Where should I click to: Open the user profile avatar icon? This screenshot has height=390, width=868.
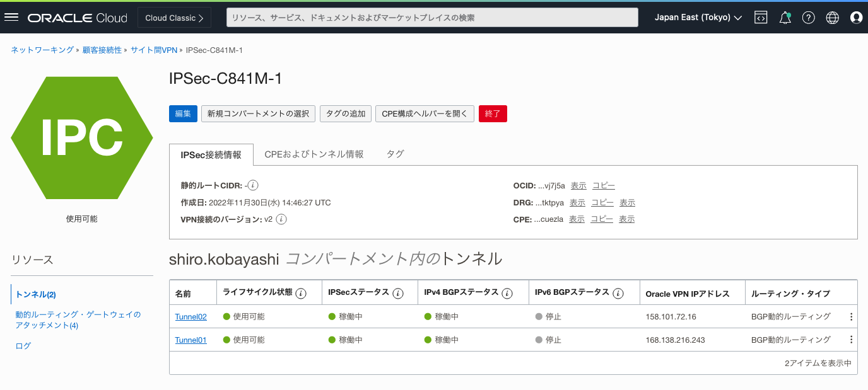click(856, 18)
